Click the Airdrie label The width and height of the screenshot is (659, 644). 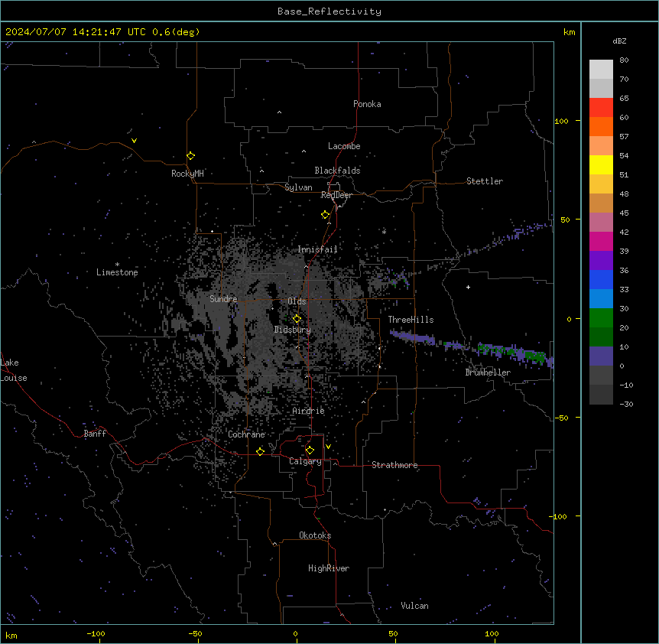coord(308,411)
